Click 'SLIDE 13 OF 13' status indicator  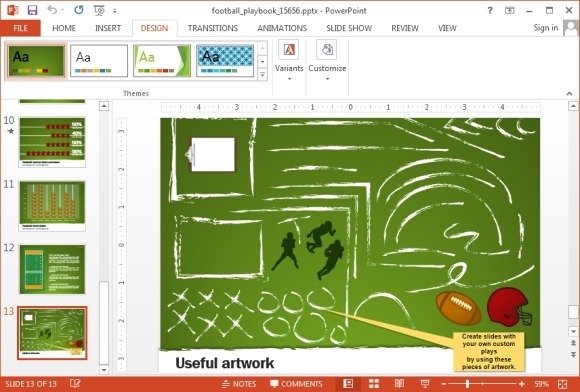tap(31, 384)
